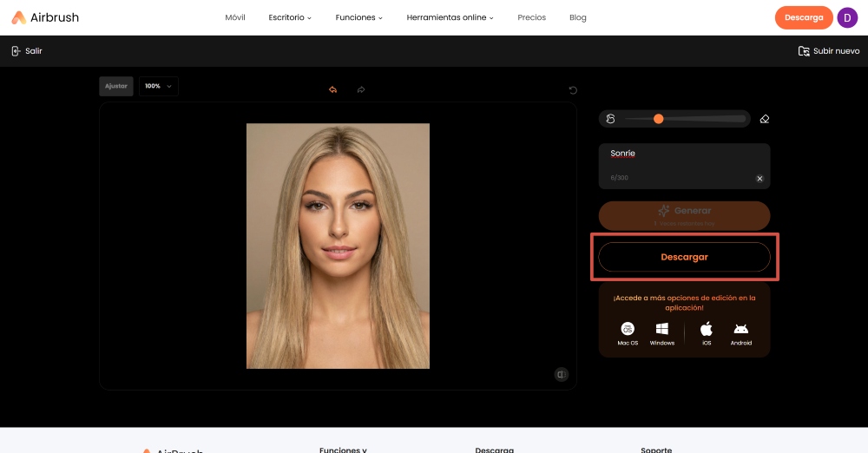Open the 100% zoom dropdown
This screenshot has height=453, width=868.
158,87
